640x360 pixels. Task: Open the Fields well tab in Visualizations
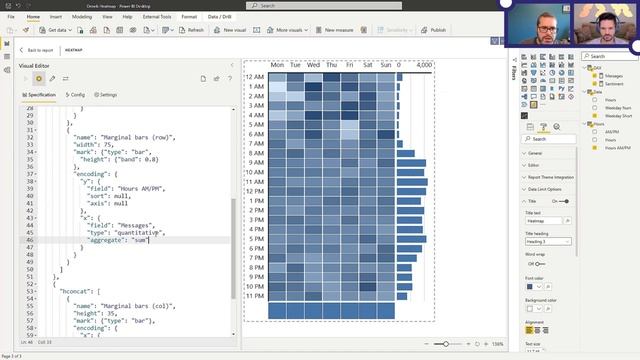(x=530, y=127)
